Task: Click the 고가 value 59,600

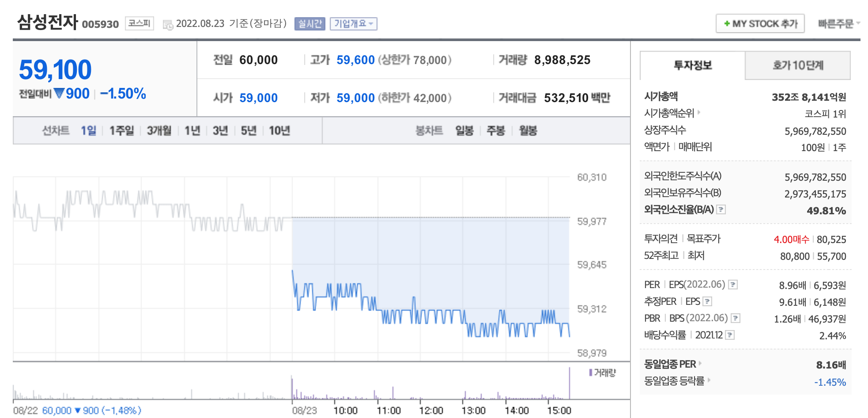Action: point(355,60)
